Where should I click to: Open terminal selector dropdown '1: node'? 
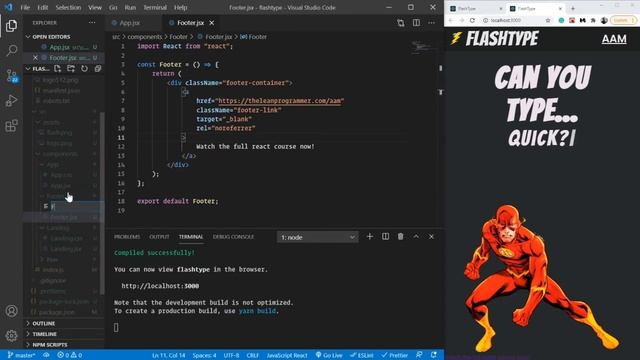click(318, 237)
